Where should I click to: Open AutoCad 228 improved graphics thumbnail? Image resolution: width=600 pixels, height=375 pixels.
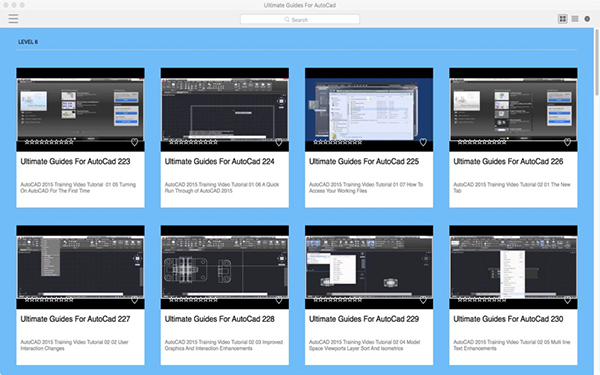point(225,267)
